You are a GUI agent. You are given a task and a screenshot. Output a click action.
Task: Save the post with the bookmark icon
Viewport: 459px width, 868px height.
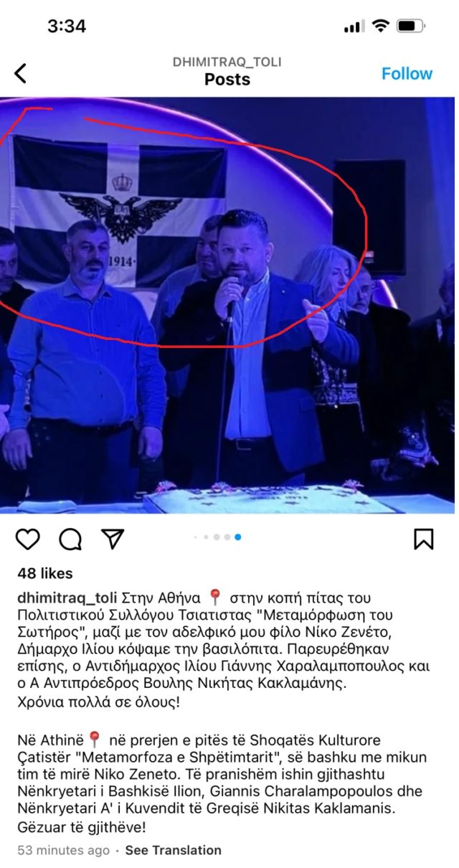[x=424, y=539]
